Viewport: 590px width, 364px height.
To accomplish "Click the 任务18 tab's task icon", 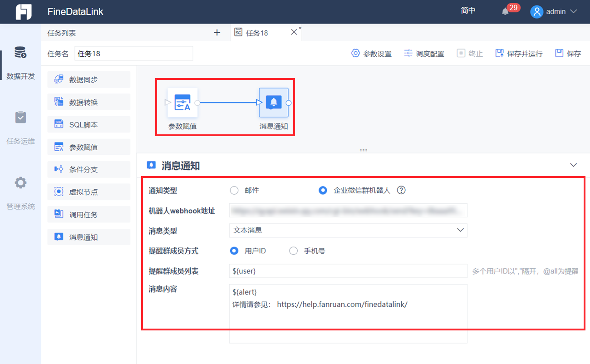I will click(x=238, y=33).
